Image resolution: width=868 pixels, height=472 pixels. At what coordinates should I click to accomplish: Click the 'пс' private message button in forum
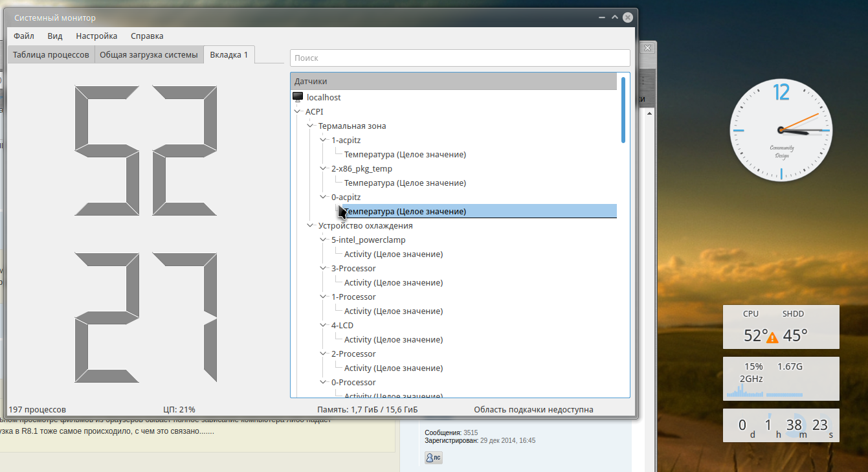pyautogui.click(x=434, y=458)
